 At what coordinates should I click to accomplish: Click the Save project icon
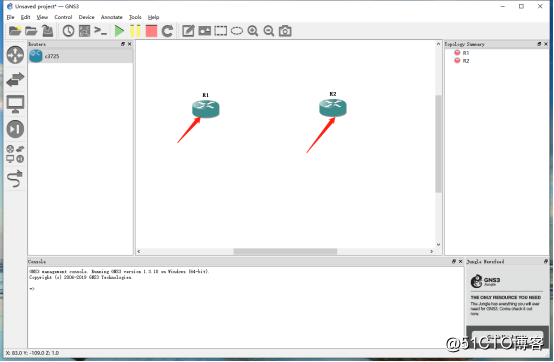[47, 31]
